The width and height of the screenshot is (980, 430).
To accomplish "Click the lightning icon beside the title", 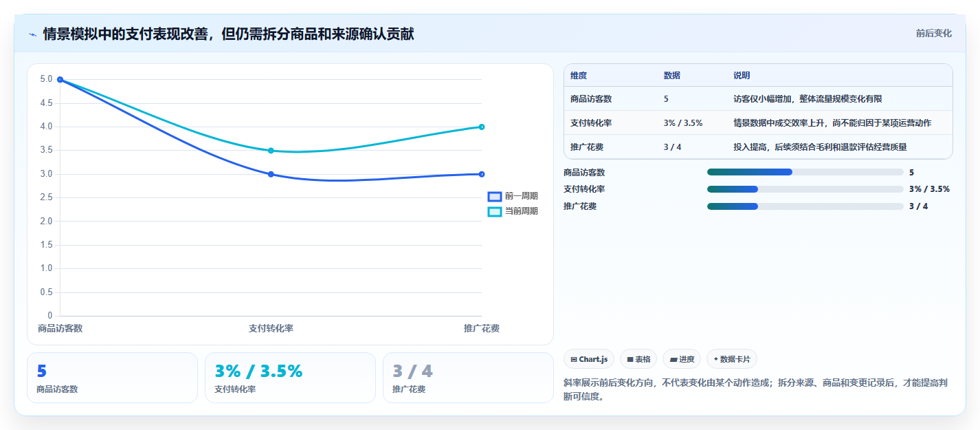I will point(33,34).
